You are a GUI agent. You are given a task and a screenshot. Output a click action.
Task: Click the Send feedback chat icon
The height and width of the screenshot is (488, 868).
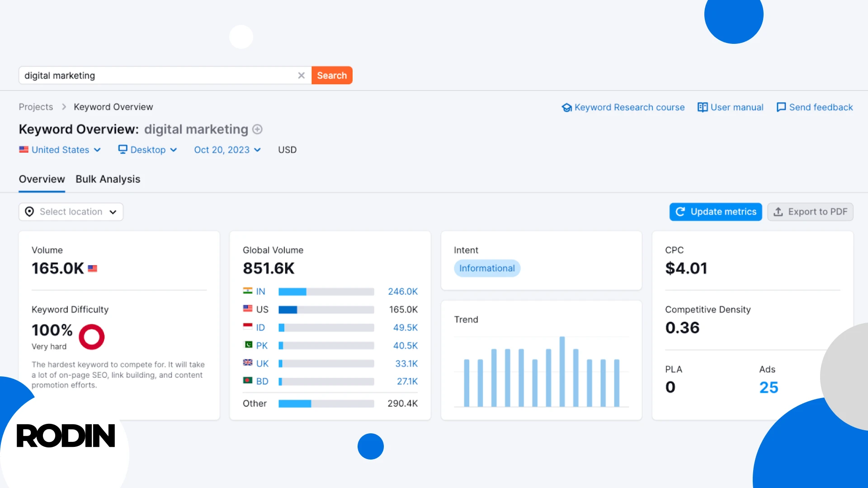781,108
